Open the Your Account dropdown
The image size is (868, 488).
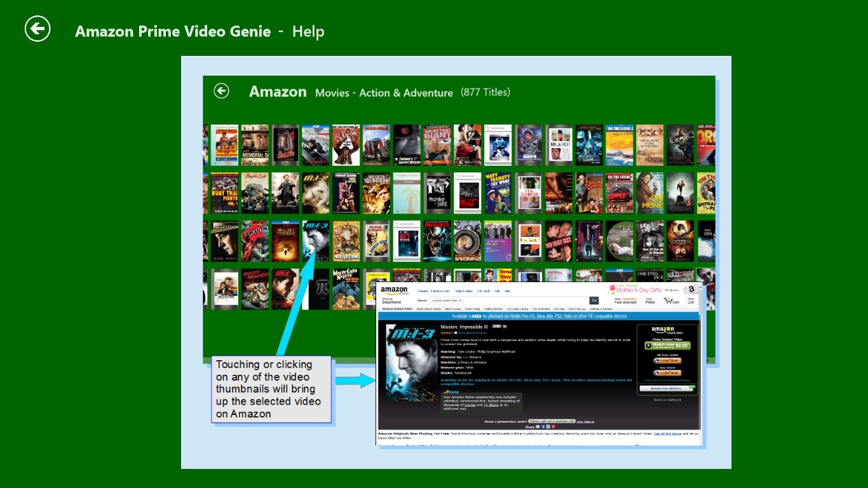coord(626,301)
